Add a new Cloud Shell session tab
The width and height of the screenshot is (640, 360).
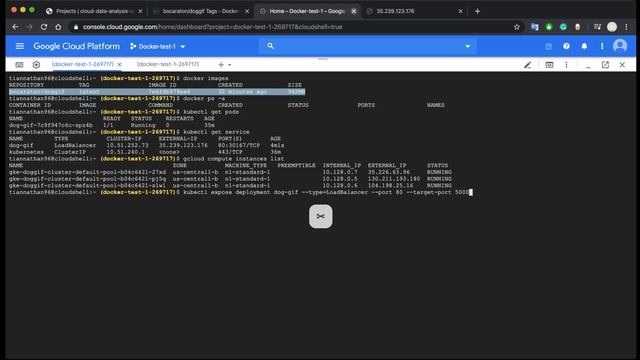[x=221, y=64]
